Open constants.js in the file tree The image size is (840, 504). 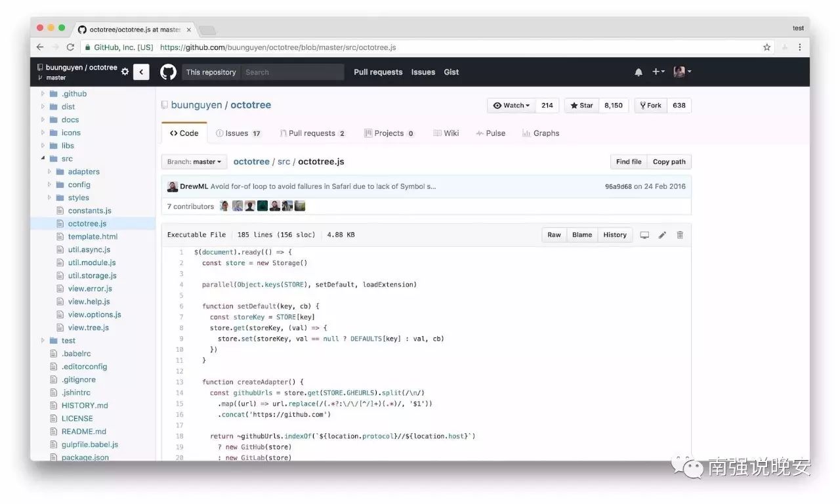pyautogui.click(x=90, y=211)
